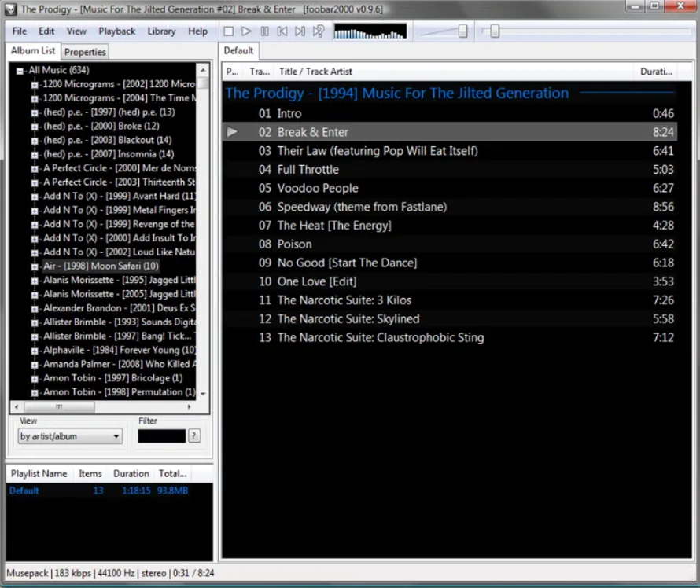Select Add N To (X) Avant Hard album

(120, 197)
